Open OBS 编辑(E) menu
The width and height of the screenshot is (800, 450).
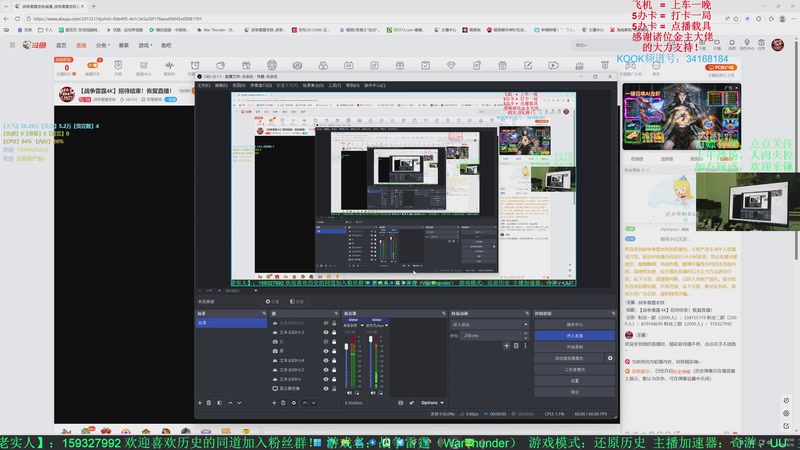point(221,85)
